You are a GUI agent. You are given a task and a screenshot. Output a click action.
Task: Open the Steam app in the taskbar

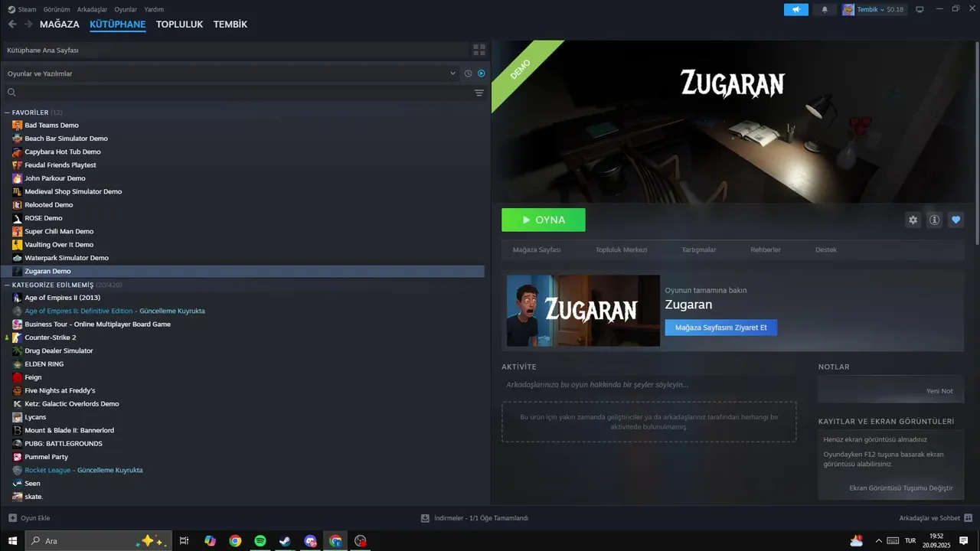coord(285,540)
